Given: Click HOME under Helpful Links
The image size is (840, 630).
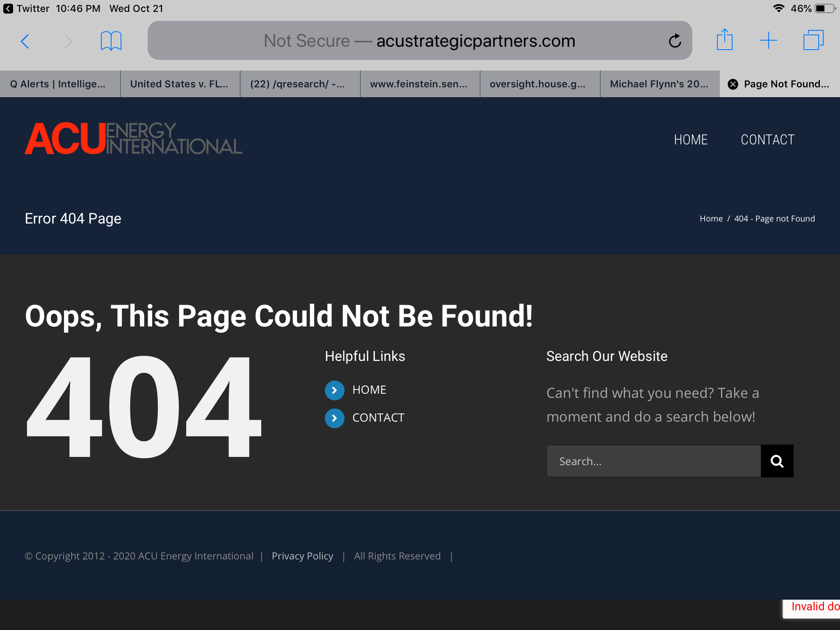Looking at the screenshot, I should pyautogui.click(x=369, y=390).
